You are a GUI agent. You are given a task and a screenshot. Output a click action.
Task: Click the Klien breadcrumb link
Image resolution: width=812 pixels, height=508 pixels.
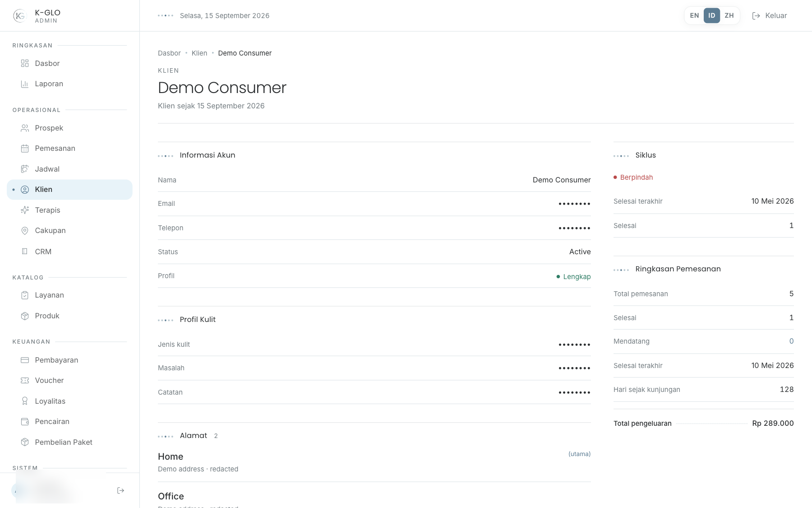coord(199,53)
